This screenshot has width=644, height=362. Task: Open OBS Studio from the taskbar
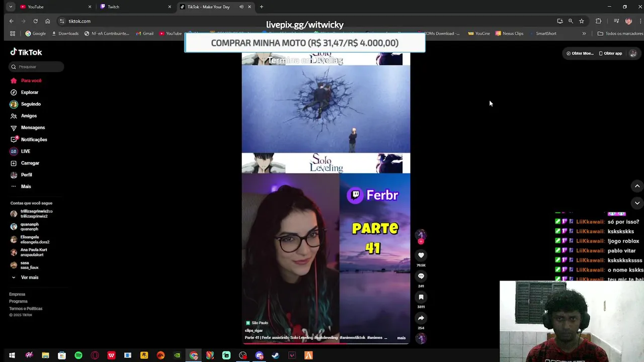[243, 355]
